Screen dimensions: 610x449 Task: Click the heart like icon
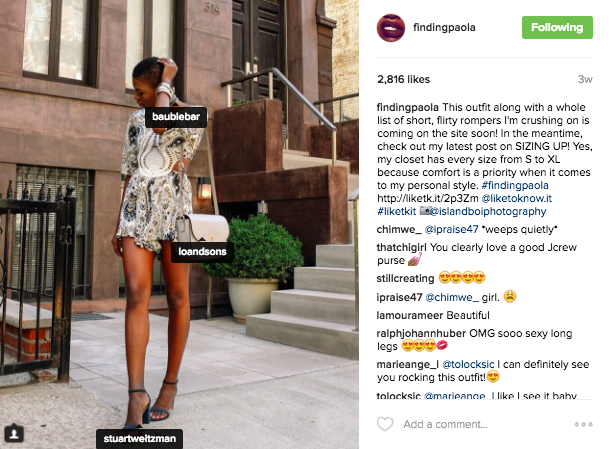pos(385,424)
